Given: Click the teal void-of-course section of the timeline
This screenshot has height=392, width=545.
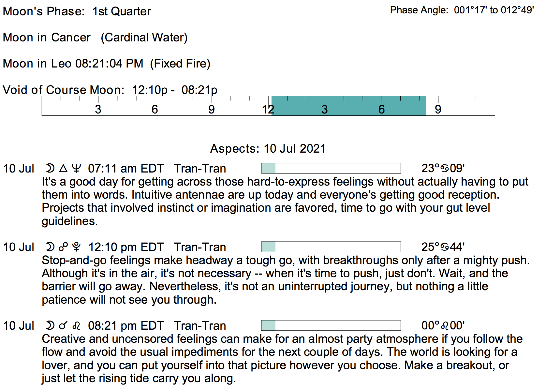Looking at the screenshot, I should point(349,106).
